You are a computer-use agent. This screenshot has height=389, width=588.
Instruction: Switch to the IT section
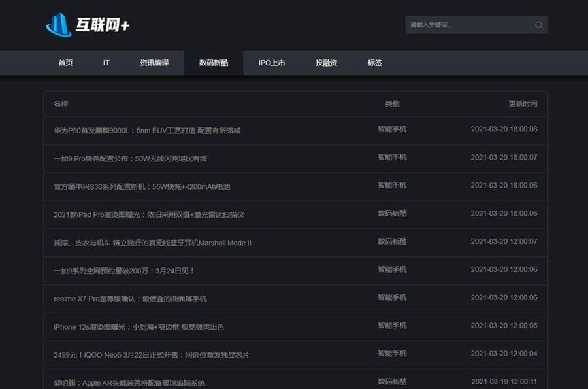pyautogui.click(x=106, y=63)
